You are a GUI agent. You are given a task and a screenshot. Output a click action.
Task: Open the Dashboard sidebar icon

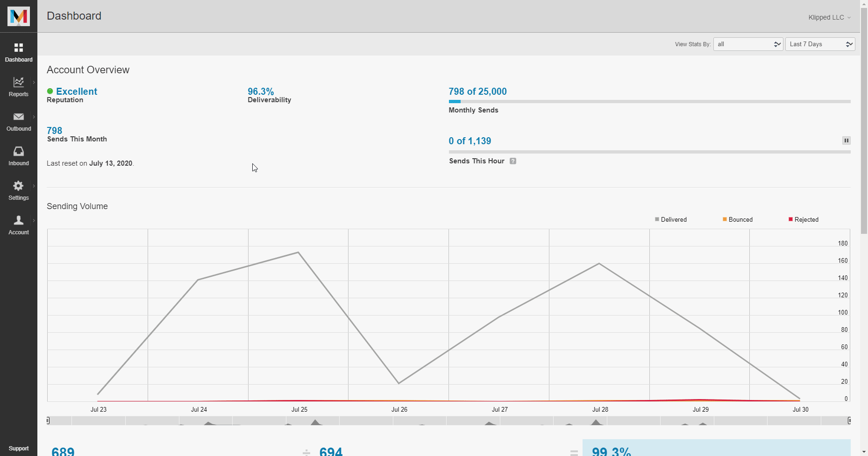[x=19, y=52]
